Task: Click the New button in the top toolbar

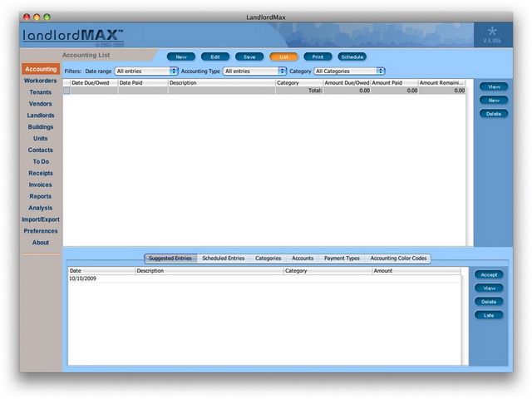Action: pos(181,57)
